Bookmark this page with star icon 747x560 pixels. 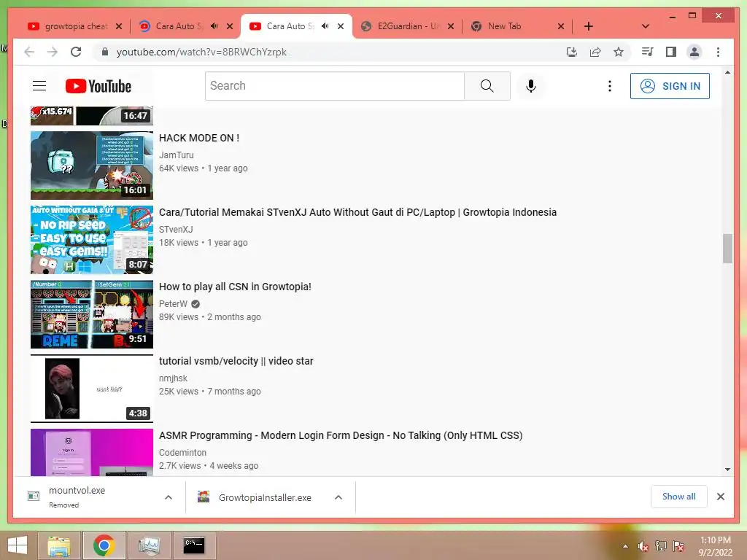(619, 52)
